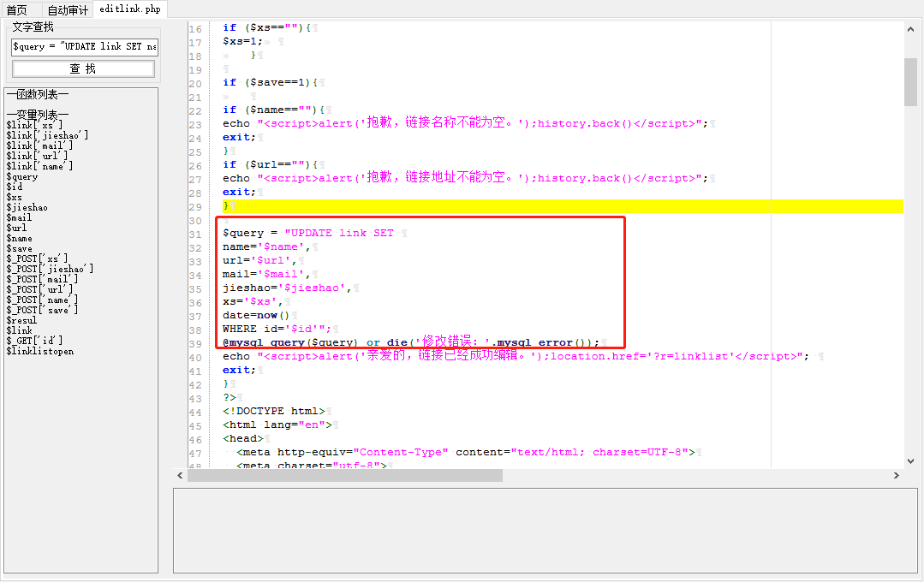Click the $xs=1; code line
The image size is (924, 582).
[x=242, y=41]
